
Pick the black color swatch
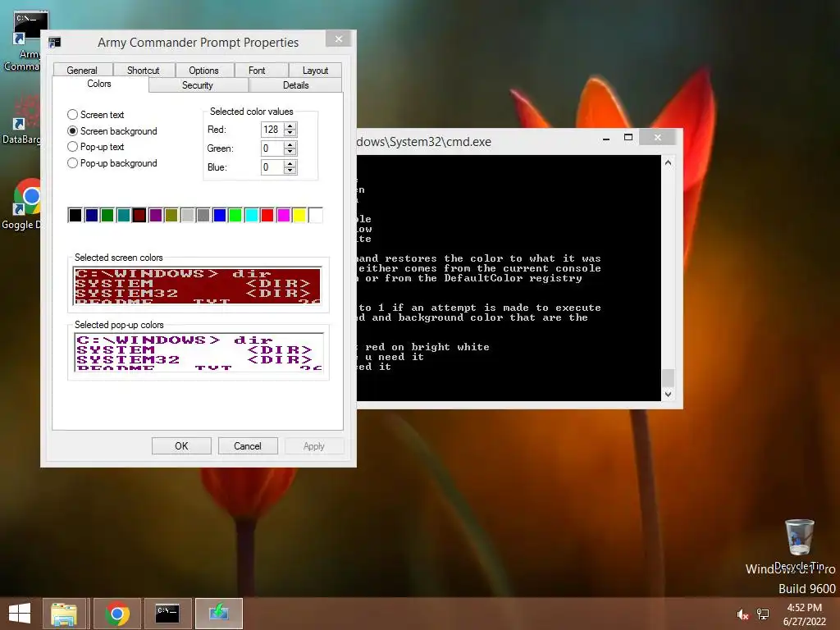(x=75, y=216)
